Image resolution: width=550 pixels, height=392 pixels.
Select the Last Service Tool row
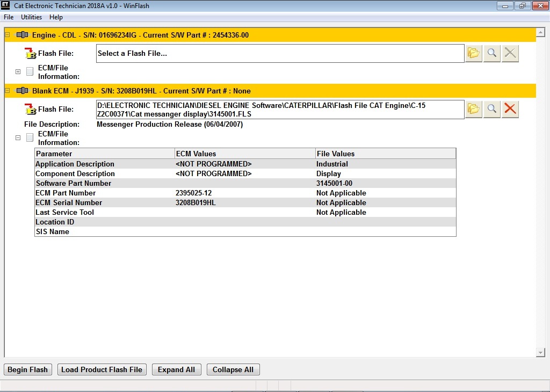tap(245, 212)
